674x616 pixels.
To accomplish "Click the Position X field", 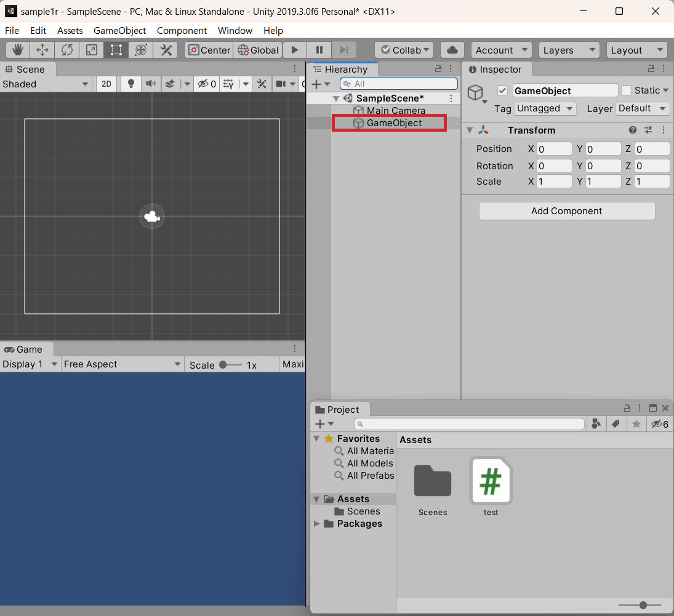I will click(554, 149).
